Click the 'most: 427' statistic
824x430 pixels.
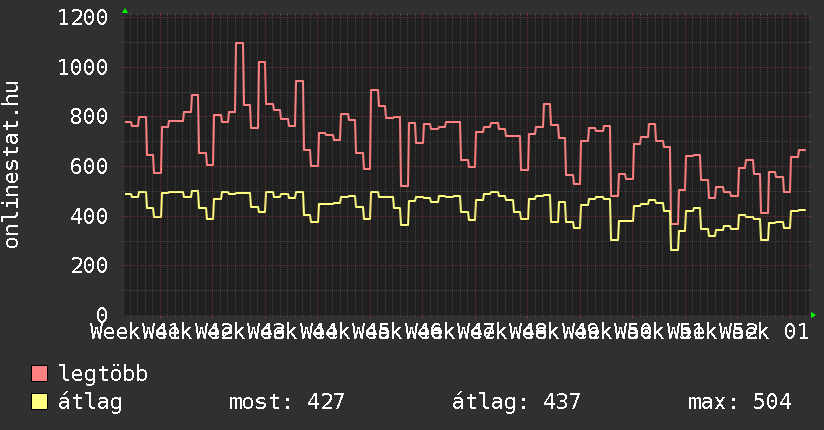(x=286, y=402)
